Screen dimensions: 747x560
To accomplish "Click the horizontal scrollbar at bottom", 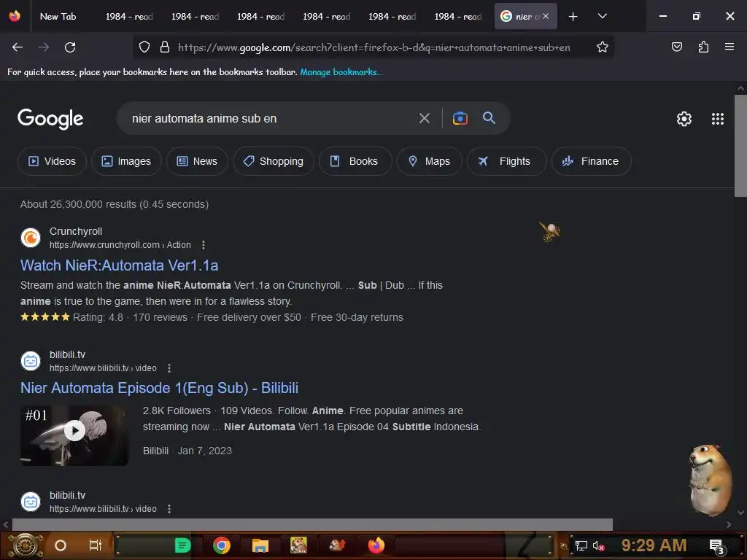I will [x=312, y=524].
